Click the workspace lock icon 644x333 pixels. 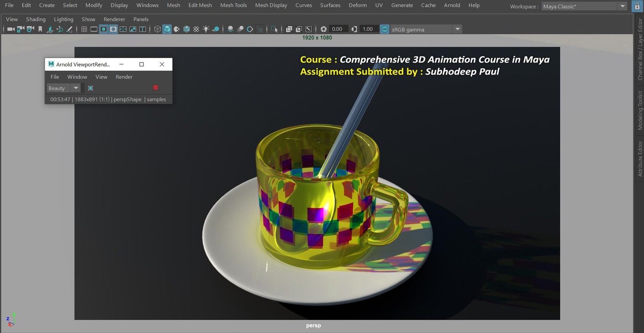(637, 6)
